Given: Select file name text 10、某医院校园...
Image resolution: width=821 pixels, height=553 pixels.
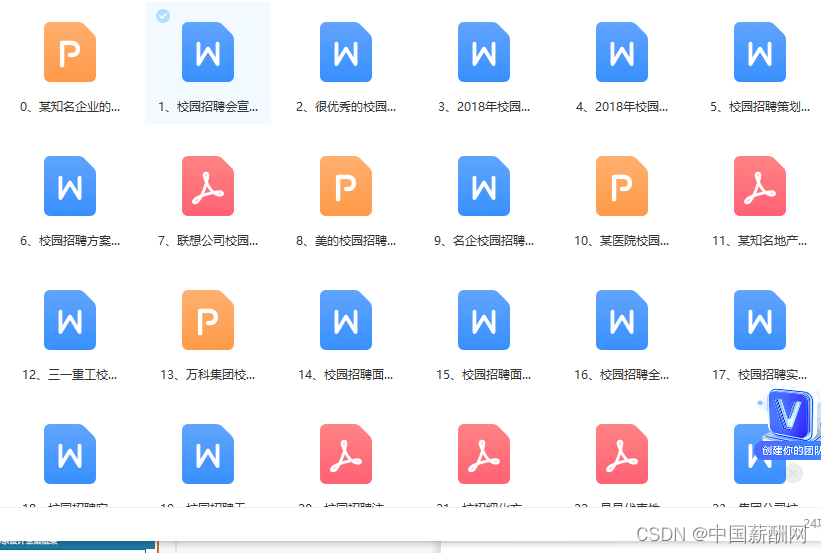Looking at the screenshot, I should pos(622,241).
